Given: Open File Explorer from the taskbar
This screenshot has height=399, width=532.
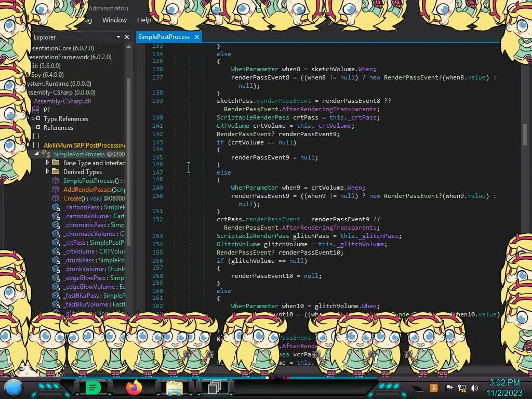Looking at the screenshot, I should [174, 388].
